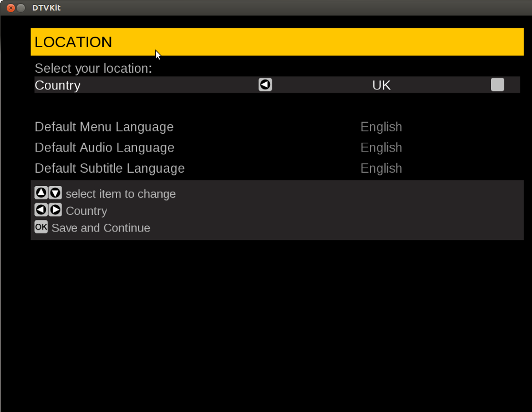Click the down arrow hint icon
This screenshot has height=412, width=532.
coord(55,193)
